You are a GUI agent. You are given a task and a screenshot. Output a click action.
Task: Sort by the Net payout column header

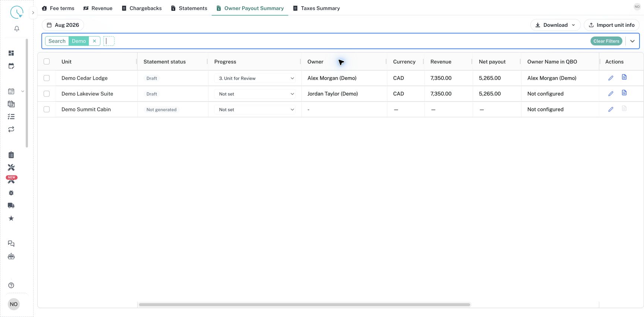[x=492, y=61]
